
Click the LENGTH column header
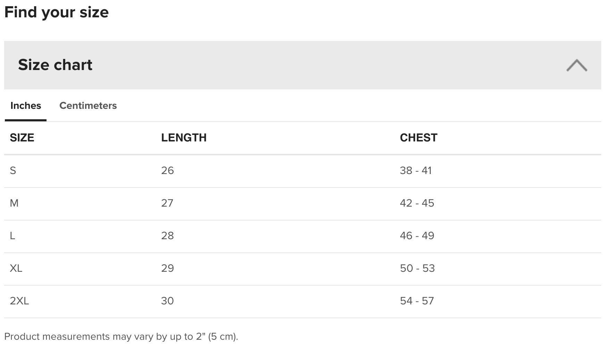pos(184,138)
